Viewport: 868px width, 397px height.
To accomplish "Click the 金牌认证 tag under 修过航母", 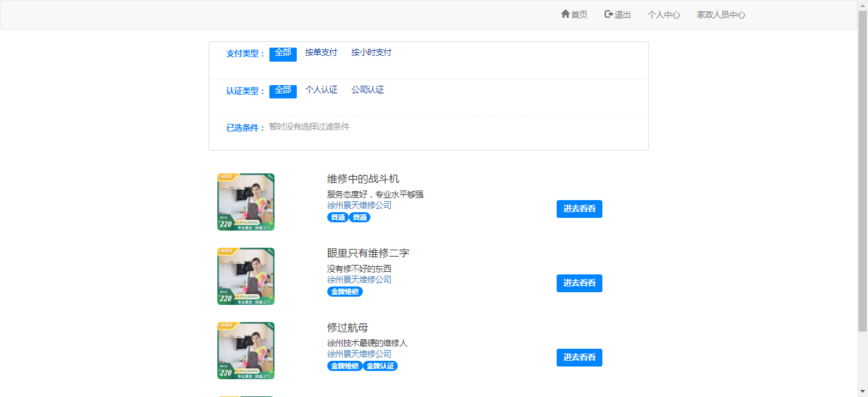I will coord(380,366).
